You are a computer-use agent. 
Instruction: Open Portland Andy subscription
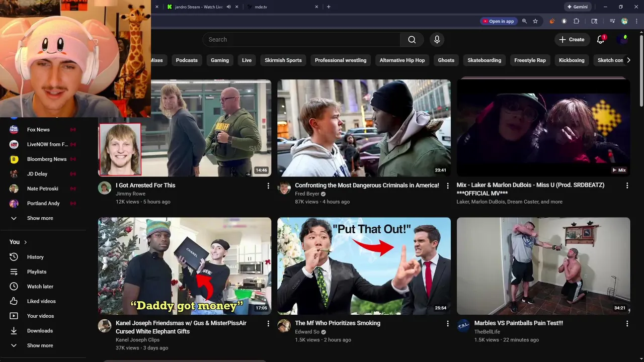[x=43, y=204]
